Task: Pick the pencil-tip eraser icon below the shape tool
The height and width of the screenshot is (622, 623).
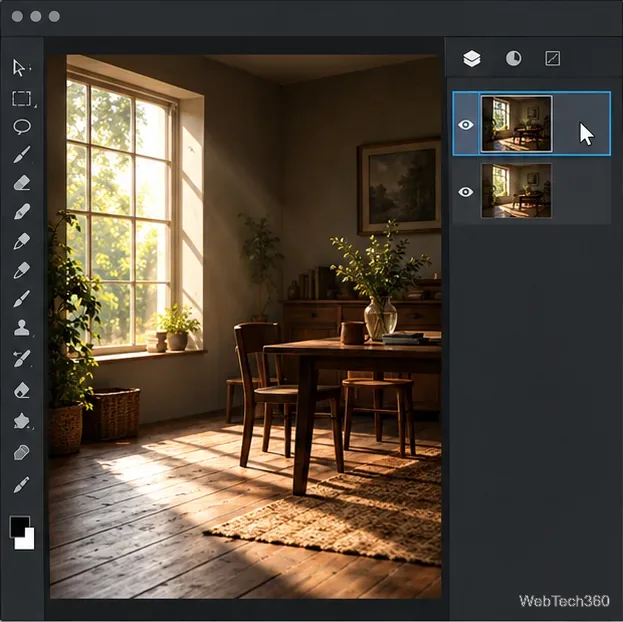Action: click(x=21, y=452)
